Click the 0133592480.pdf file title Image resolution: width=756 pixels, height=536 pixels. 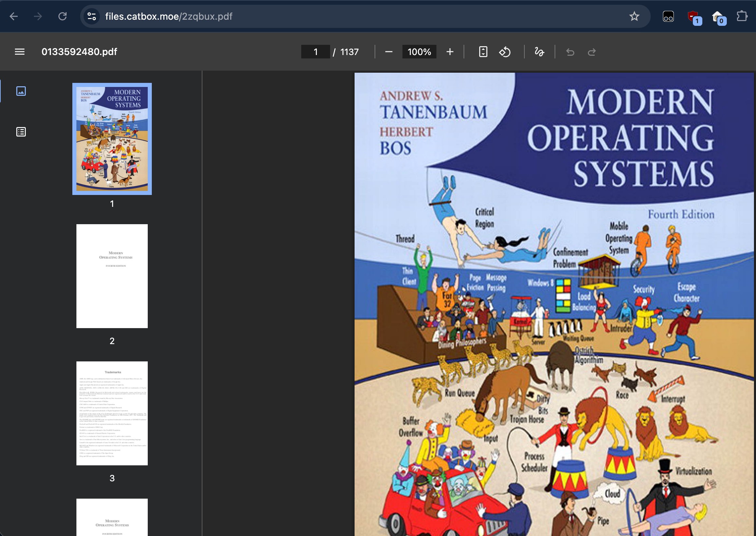pos(79,52)
